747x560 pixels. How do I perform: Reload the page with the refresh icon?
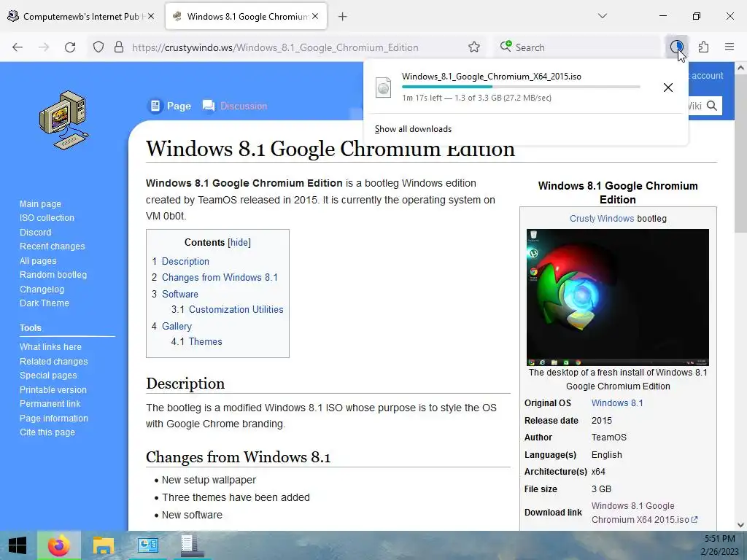(70, 47)
